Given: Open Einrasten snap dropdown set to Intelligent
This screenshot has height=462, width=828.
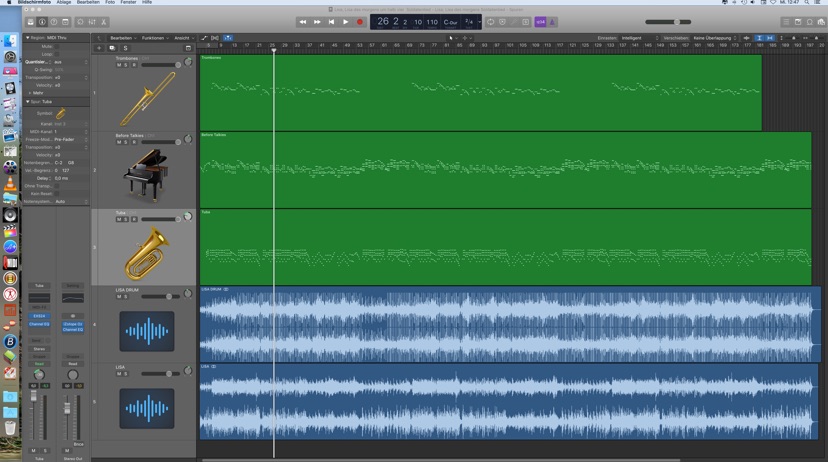Looking at the screenshot, I should 640,38.
